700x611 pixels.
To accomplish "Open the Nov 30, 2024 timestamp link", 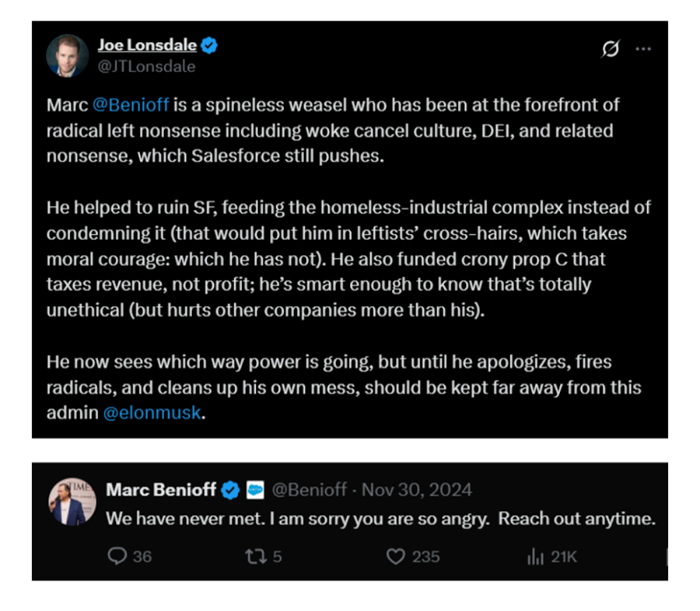I will [415, 489].
